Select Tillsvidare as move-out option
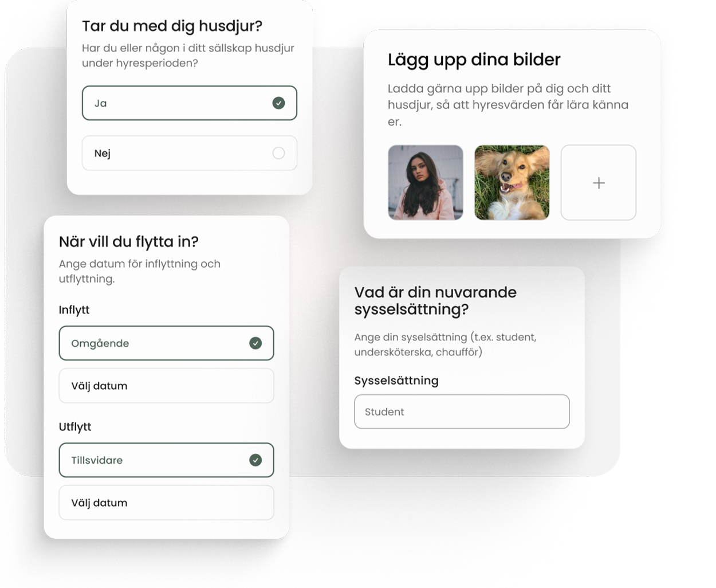 click(166, 460)
